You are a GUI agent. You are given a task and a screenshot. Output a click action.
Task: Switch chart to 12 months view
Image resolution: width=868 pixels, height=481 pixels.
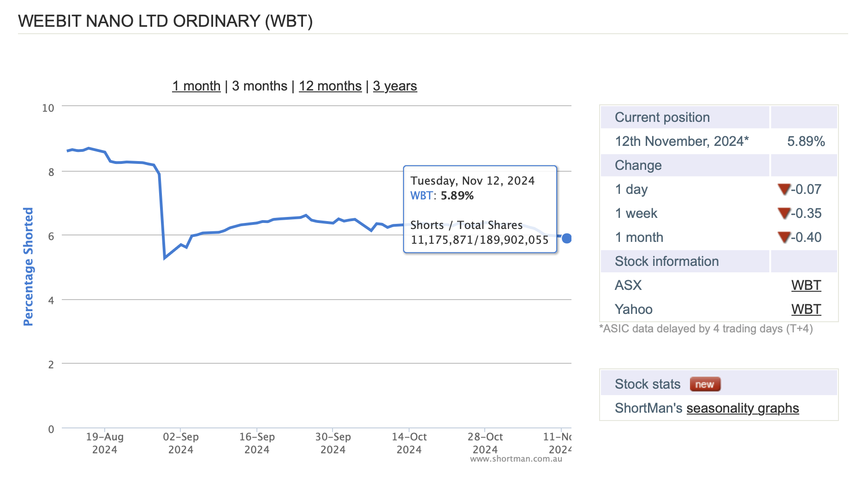tap(330, 86)
